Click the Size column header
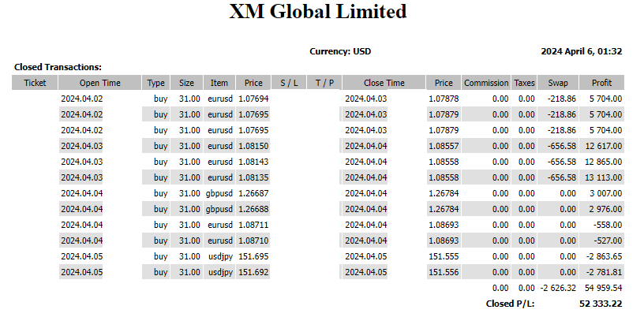Viewport: 644px width, 317px height. click(x=185, y=83)
